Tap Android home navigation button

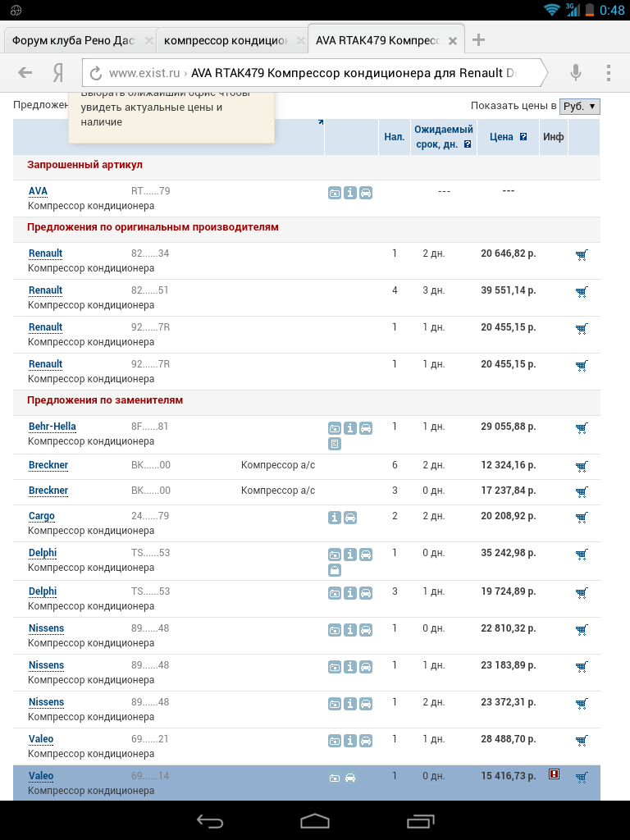[x=315, y=820]
